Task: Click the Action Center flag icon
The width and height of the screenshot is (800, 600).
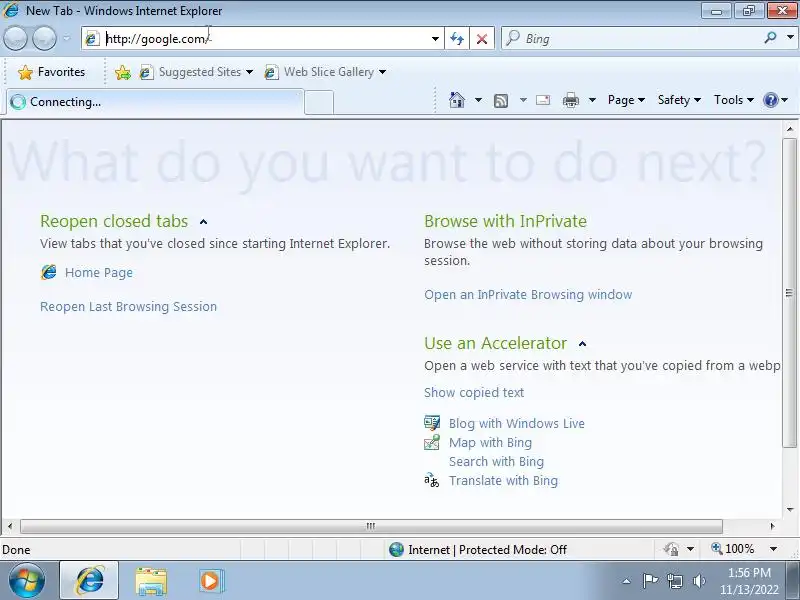Action: point(649,581)
